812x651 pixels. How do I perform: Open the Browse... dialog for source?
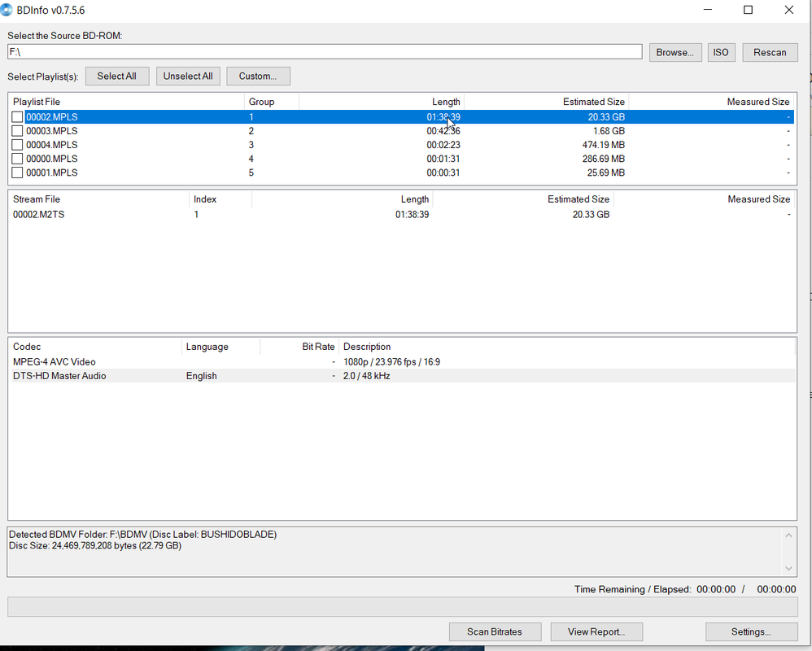pos(675,52)
